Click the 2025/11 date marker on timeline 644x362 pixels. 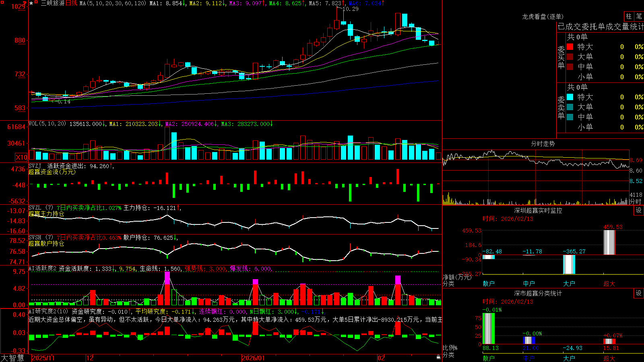tap(43, 358)
